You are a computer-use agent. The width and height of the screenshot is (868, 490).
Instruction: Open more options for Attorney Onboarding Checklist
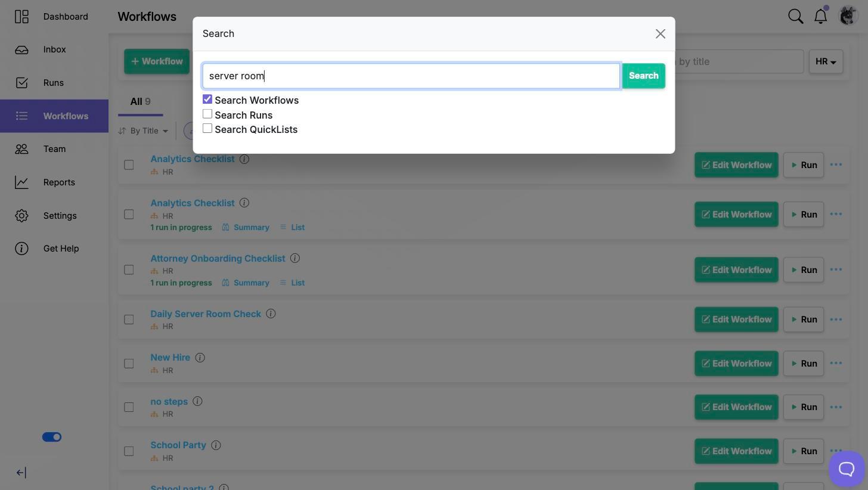coord(836,269)
